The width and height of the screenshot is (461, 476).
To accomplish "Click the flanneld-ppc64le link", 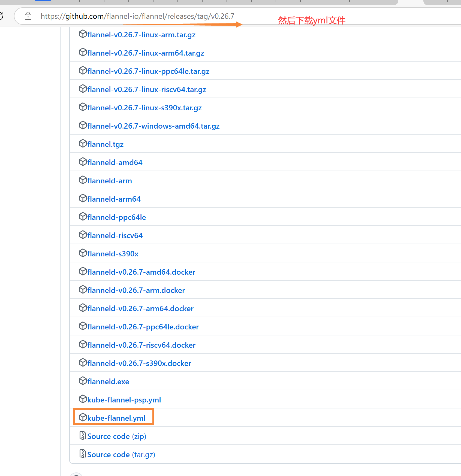I will 117,217.
